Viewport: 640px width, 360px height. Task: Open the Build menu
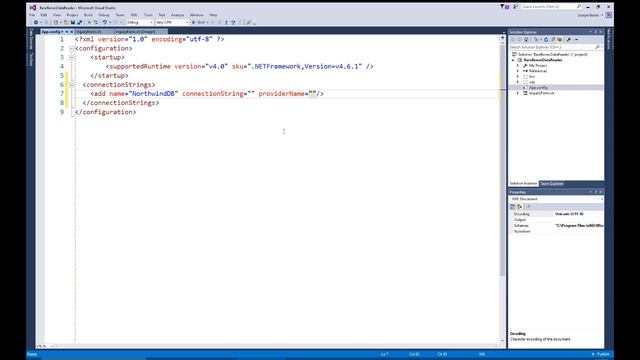pyautogui.click(x=88, y=15)
